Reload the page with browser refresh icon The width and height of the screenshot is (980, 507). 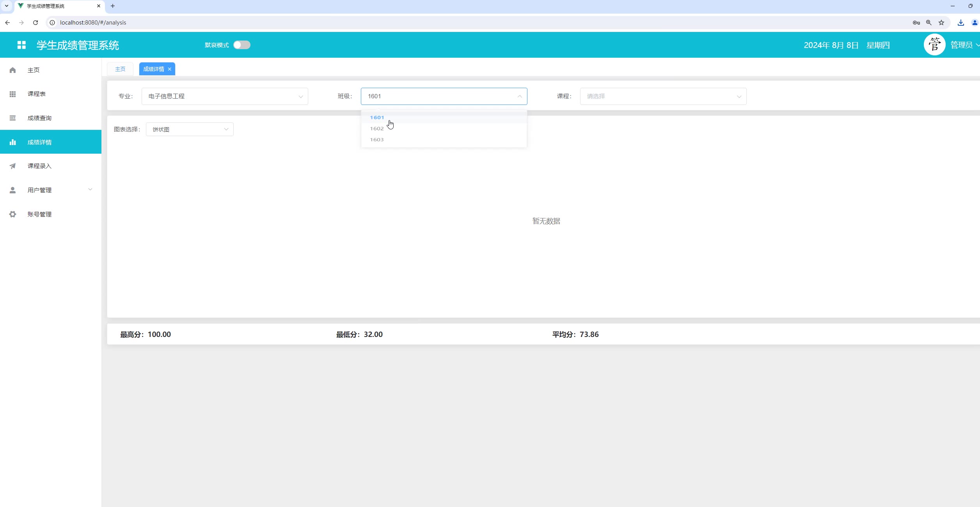(36, 23)
